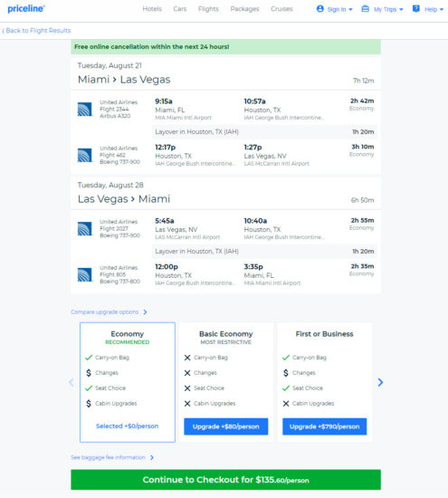Screen dimensions: 448x498
Task: Click the United Airlines logo for Flight 2027
Action: (85, 228)
